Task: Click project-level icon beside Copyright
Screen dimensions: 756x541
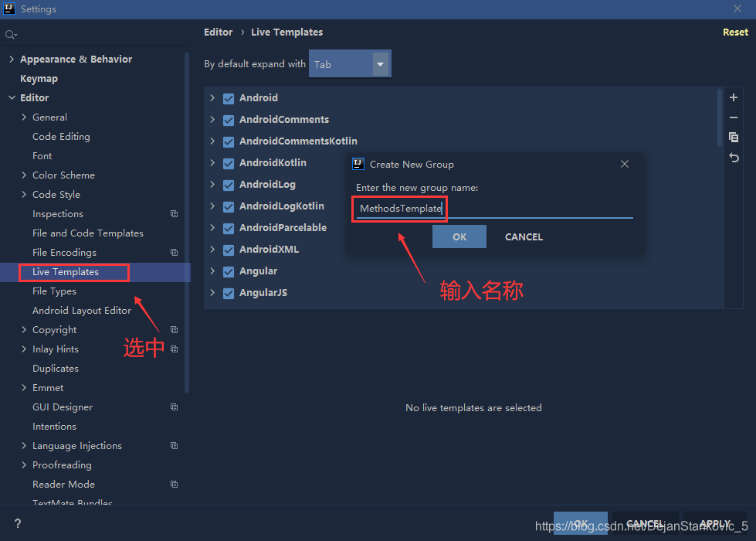Action: 174,329
